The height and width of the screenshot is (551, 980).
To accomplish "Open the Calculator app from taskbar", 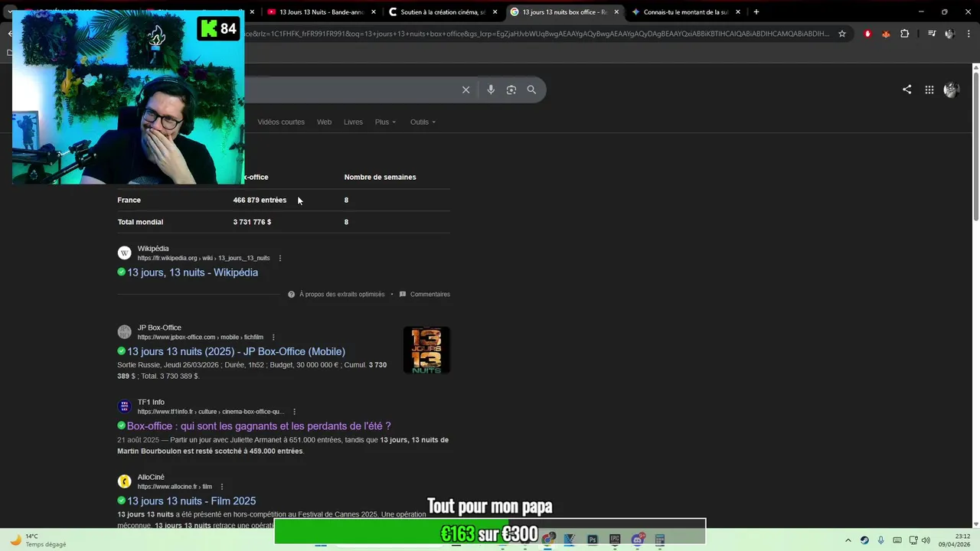I will click(x=660, y=540).
